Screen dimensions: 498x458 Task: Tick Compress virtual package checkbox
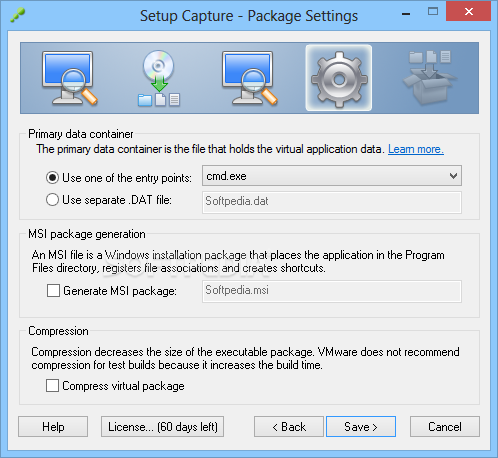[52, 386]
